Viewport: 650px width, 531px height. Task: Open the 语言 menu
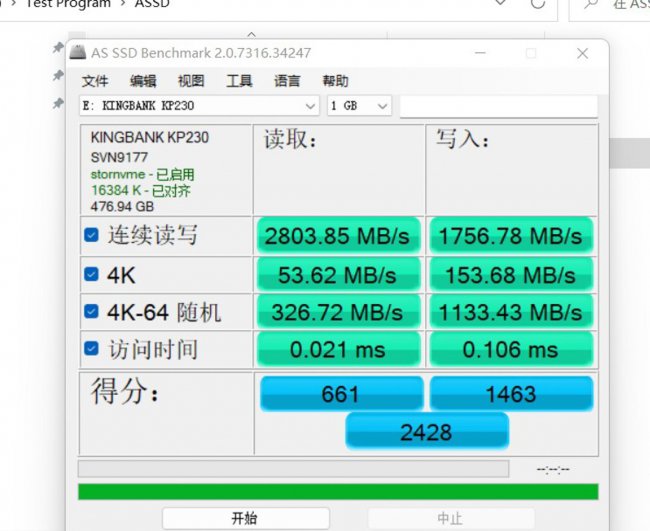coord(287,80)
